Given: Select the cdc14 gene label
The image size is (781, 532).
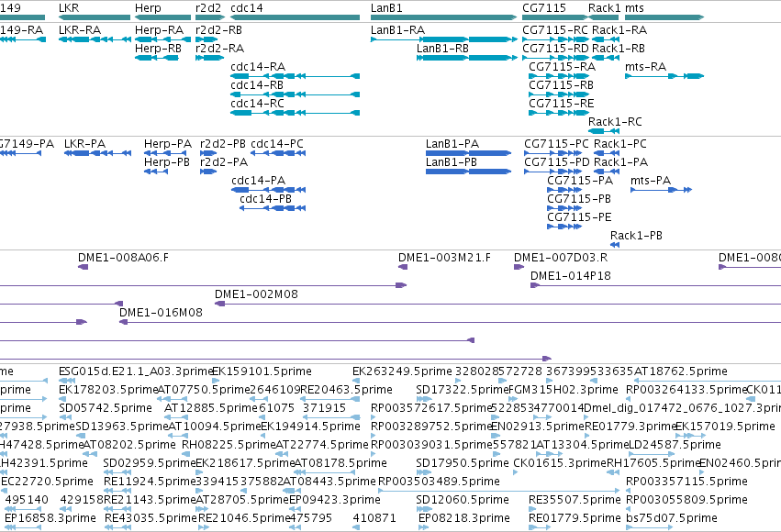Looking at the screenshot, I should pos(247,8).
